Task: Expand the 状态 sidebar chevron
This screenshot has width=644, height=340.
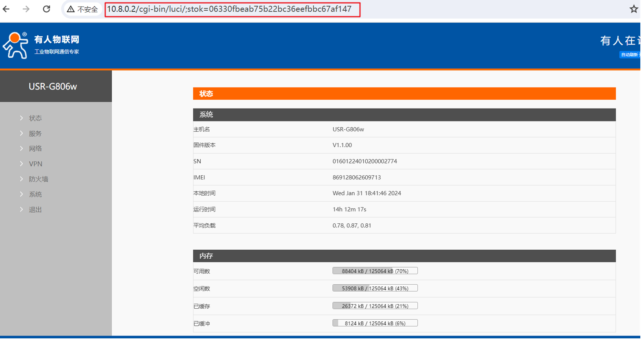Action: click(22, 118)
